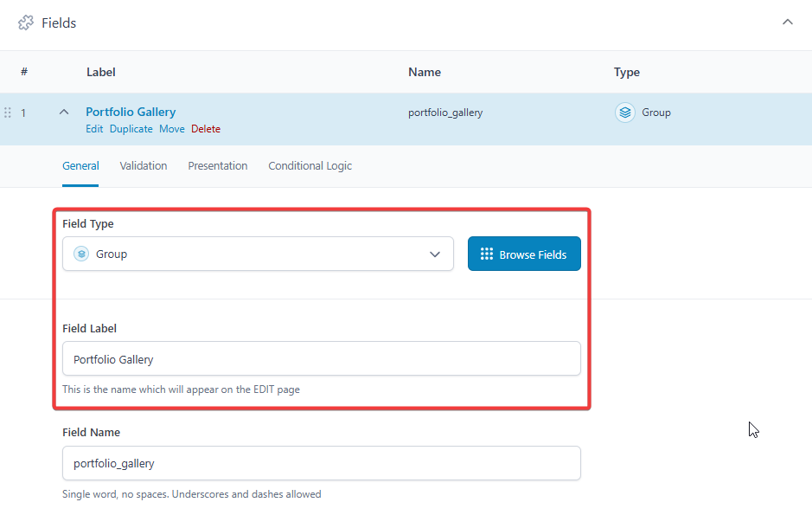
Task: Duplicate the Portfolio Gallery field
Action: click(131, 129)
